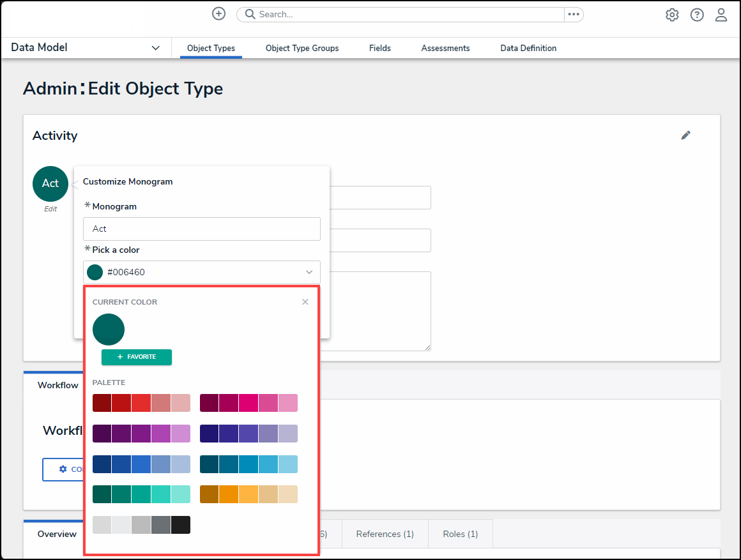Click the plus add icon beside search
Screen dimensions: 741x560
[x=218, y=14]
